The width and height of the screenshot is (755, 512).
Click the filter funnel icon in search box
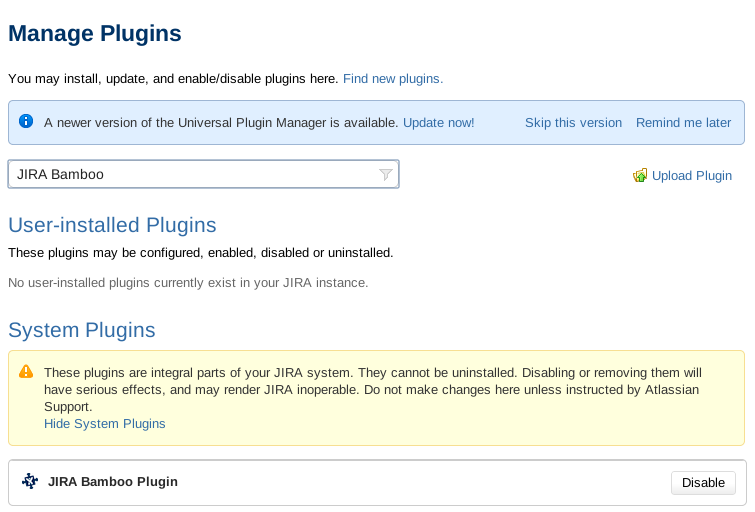pos(386,174)
